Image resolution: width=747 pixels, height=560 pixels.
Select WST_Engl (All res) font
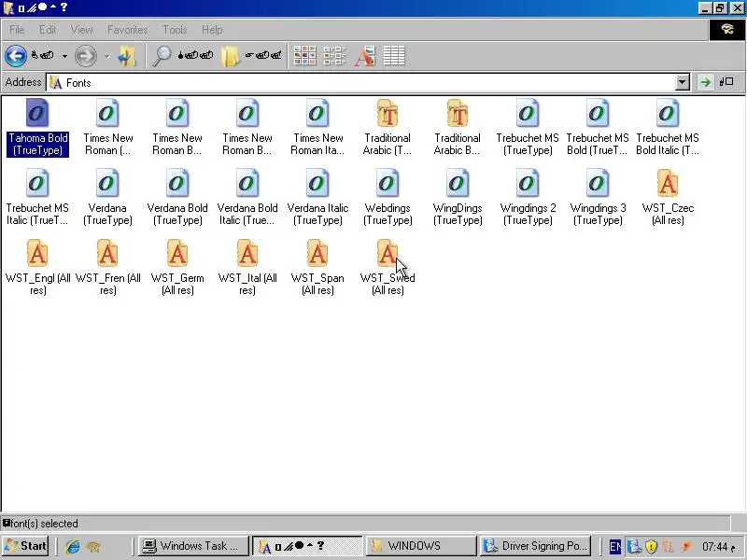click(37, 267)
